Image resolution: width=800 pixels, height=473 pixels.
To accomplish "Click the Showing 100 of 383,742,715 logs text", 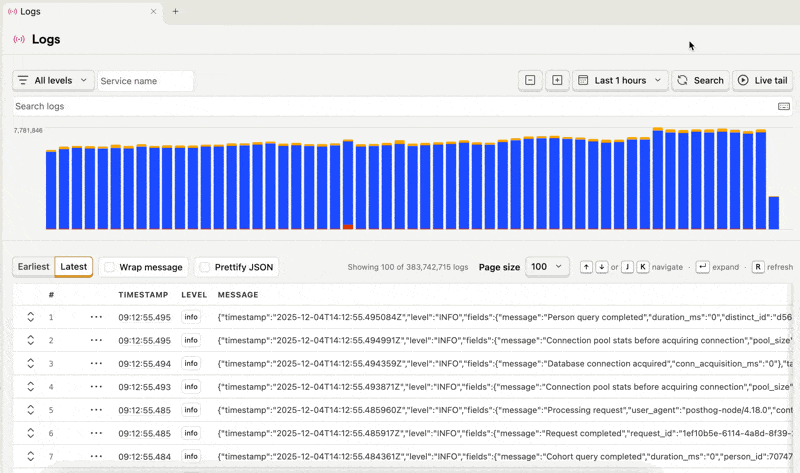I will [x=408, y=267].
